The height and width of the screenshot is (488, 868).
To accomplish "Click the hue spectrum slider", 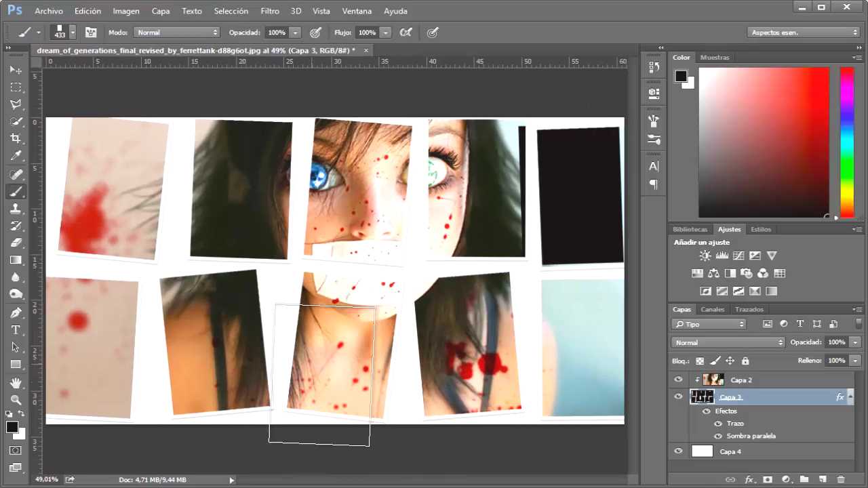I will tap(847, 142).
